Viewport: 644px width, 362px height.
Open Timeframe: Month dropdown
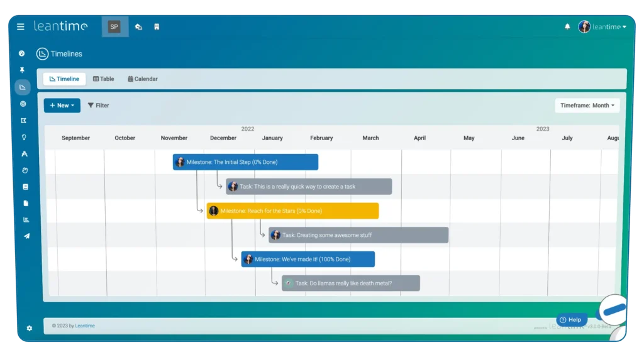(x=587, y=106)
